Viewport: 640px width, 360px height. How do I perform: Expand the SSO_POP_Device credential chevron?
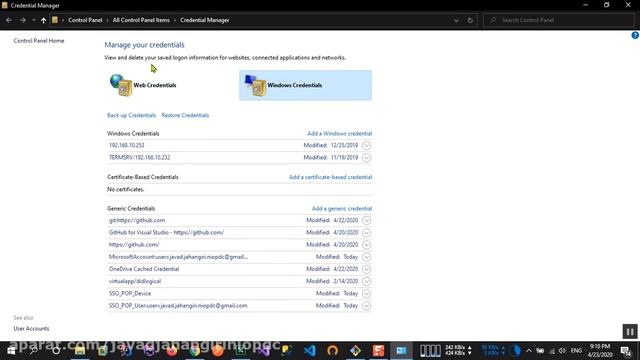click(x=367, y=293)
